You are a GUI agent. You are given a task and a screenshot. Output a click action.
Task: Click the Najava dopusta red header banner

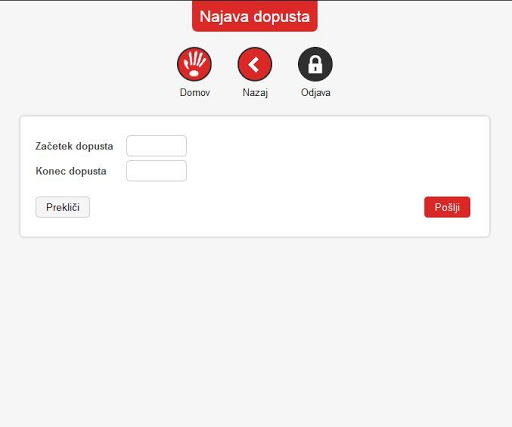click(x=255, y=16)
